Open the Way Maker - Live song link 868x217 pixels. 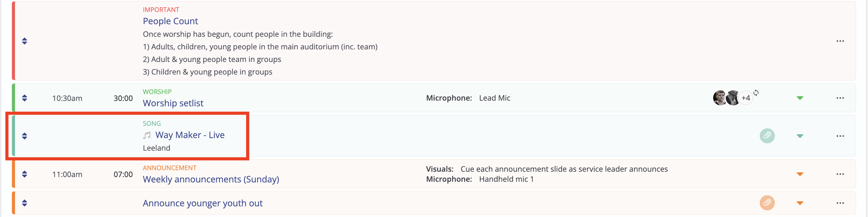pos(190,135)
